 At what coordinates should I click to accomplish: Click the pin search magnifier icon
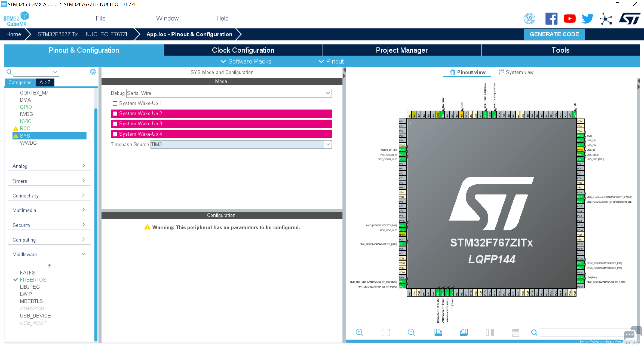(534, 333)
